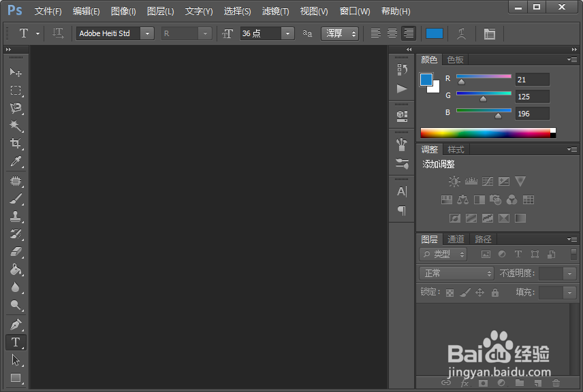Select the Lasso tool
This screenshot has height=392, width=583.
point(16,108)
